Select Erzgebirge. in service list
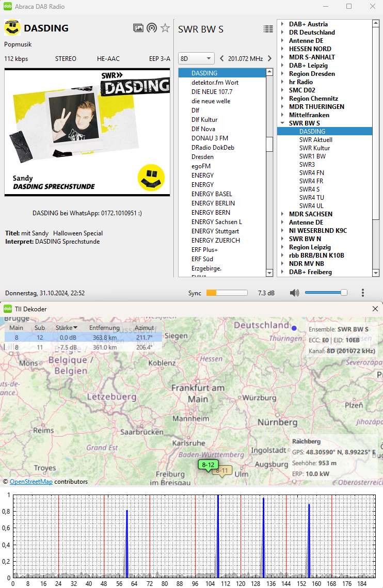 [206, 268]
